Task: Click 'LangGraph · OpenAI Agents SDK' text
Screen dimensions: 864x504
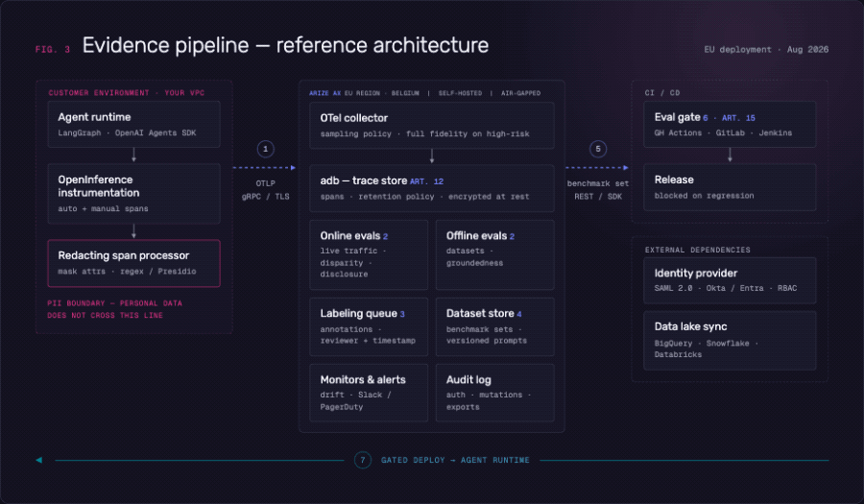Action: click(x=127, y=132)
